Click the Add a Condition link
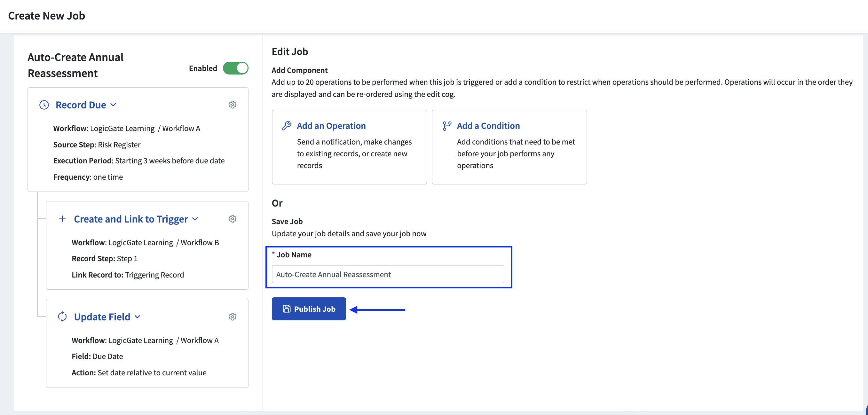The height and width of the screenshot is (415, 868). tap(488, 126)
